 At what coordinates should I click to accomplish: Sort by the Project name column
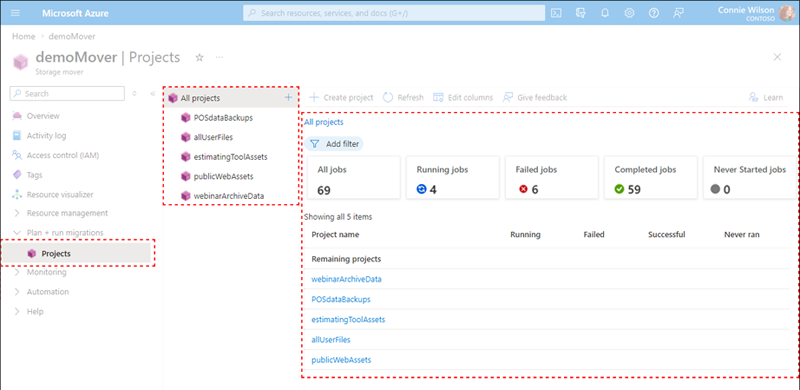[335, 235]
